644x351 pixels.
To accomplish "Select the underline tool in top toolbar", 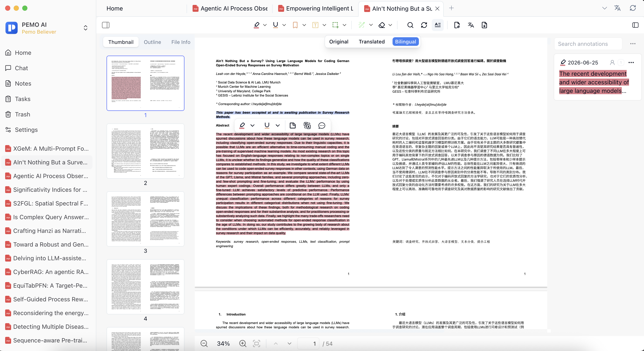I will 276,25.
